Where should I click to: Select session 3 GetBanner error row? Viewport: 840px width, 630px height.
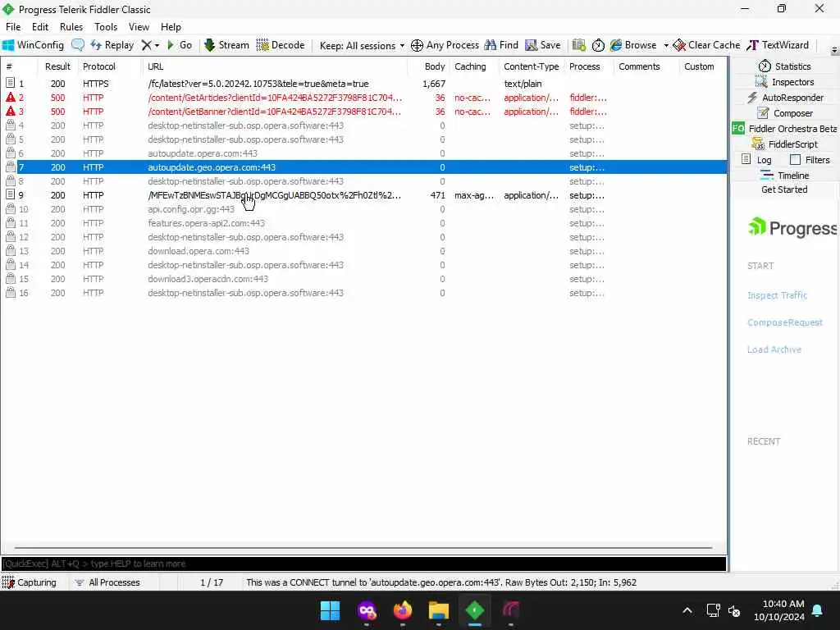tap(363, 112)
